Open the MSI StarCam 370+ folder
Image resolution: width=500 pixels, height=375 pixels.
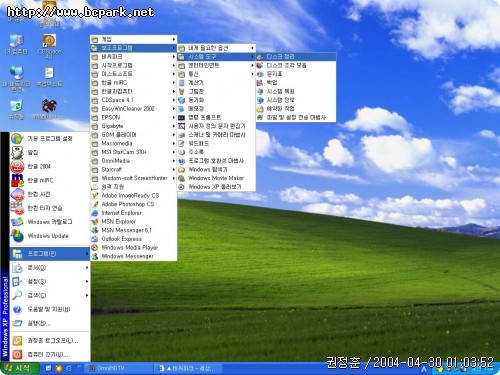[x=134, y=152]
